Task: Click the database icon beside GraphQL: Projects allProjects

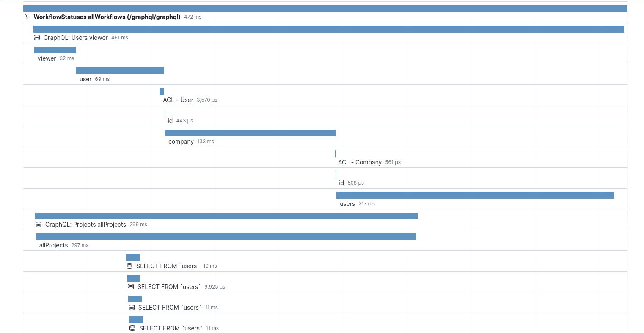Action: click(x=39, y=225)
